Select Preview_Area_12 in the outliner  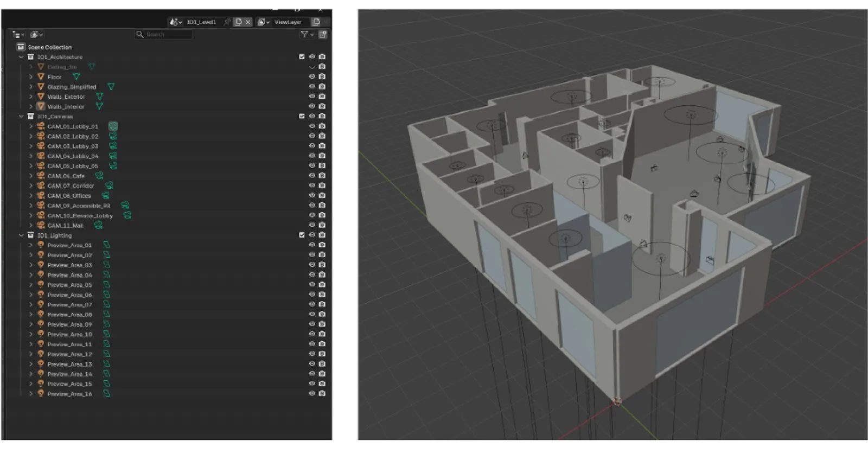tap(69, 354)
